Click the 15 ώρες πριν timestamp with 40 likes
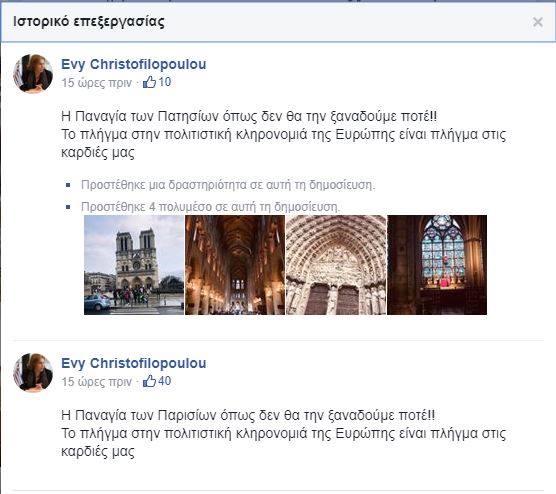The width and height of the screenshot is (556, 494). click(96, 382)
